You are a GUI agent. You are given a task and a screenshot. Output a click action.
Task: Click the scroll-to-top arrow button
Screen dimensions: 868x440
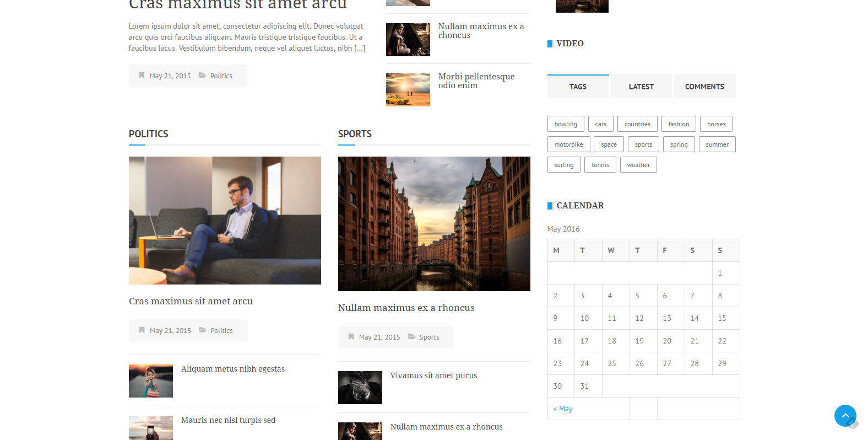845,415
